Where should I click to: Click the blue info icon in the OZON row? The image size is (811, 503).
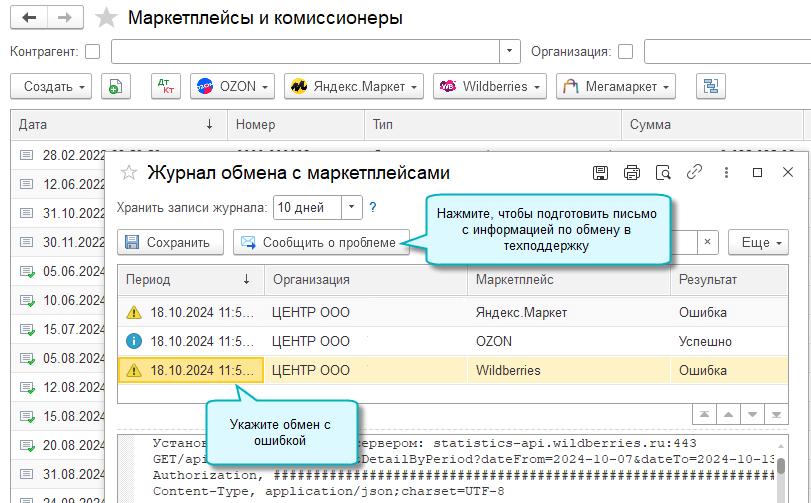point(133,341)
